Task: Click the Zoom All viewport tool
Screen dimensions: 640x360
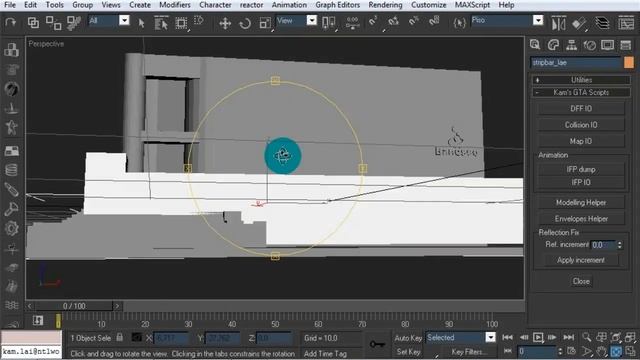Action: [601, 337]
